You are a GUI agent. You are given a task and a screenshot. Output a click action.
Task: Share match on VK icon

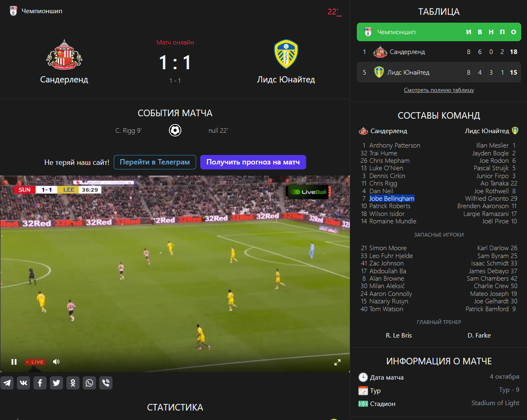pos(23,383)
